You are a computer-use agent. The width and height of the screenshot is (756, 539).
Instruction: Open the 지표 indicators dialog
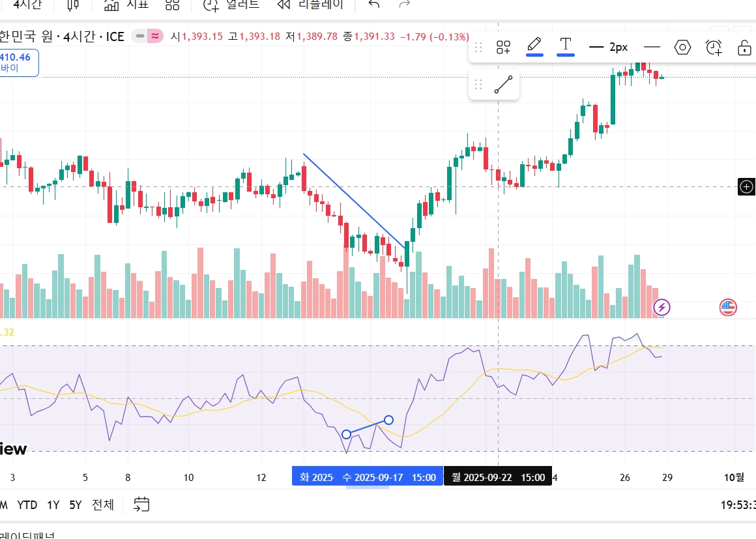(126, 5)
